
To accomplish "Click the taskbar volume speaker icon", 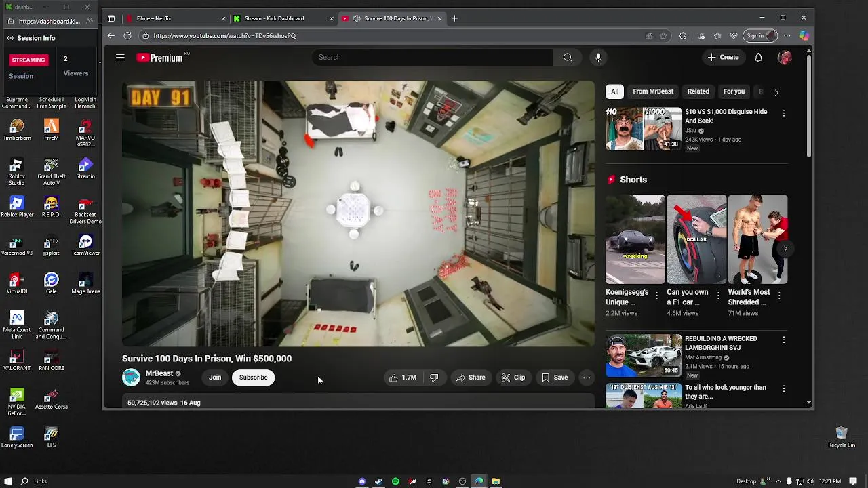I will [x=810, y=481].
